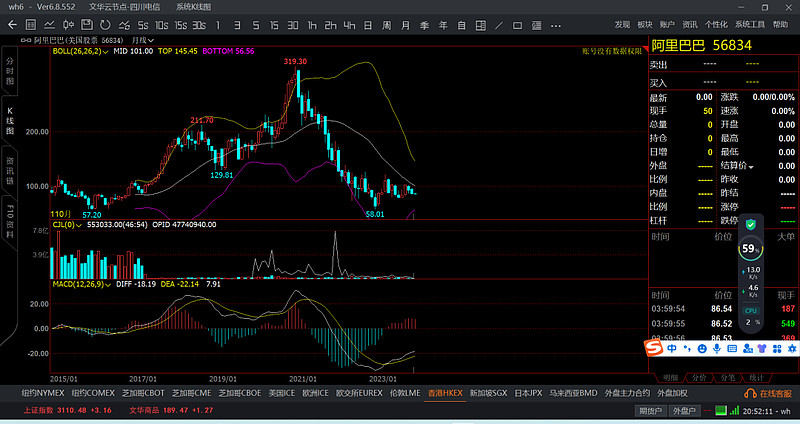This screenshot has width=800, height=424.
Task: Expand the CJL(0) indicator dropdown
Action: point(79,225)
